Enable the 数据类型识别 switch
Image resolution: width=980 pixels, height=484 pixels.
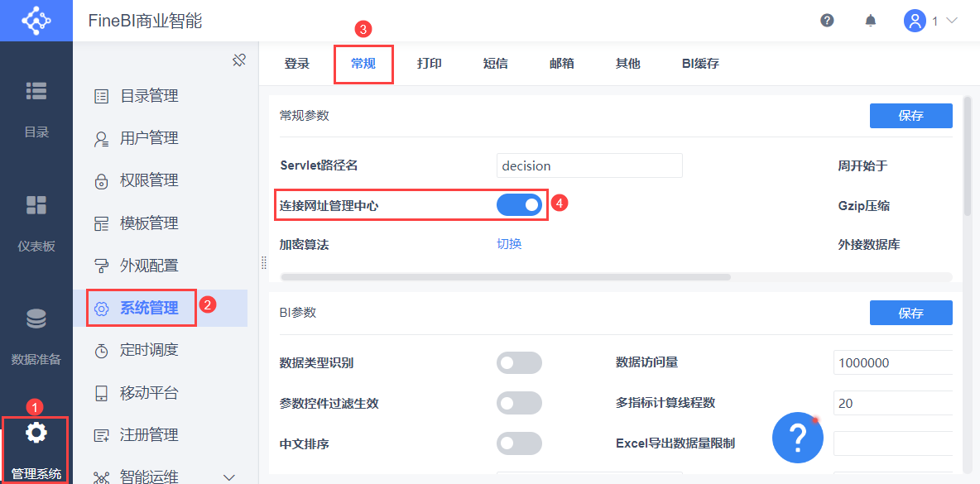[x=519, y=362]
